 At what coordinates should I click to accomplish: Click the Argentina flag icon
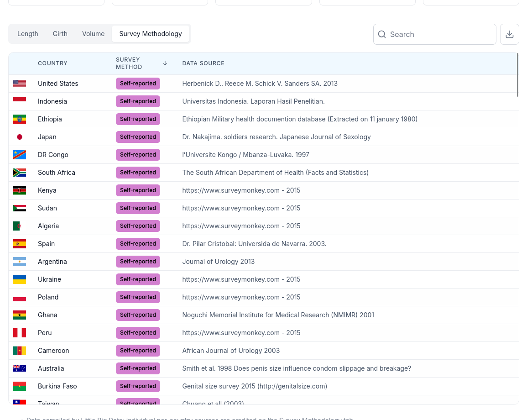point(20,262)
